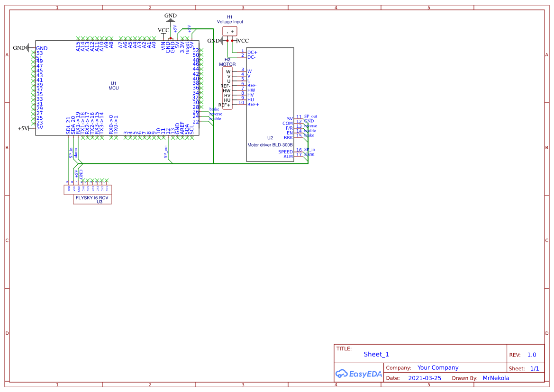Click the Sheet_1 title text
The width and height of the screenshot is (554, 392).
(x=376, y=354)
